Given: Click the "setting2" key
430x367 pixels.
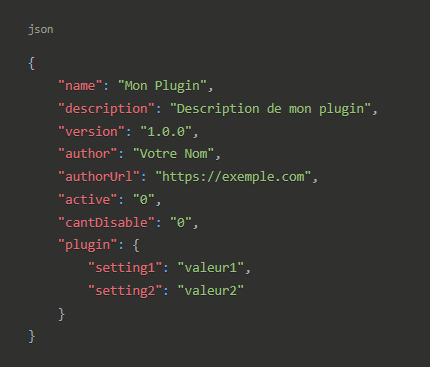Looking at the screenshot, I should click(125, 290).
